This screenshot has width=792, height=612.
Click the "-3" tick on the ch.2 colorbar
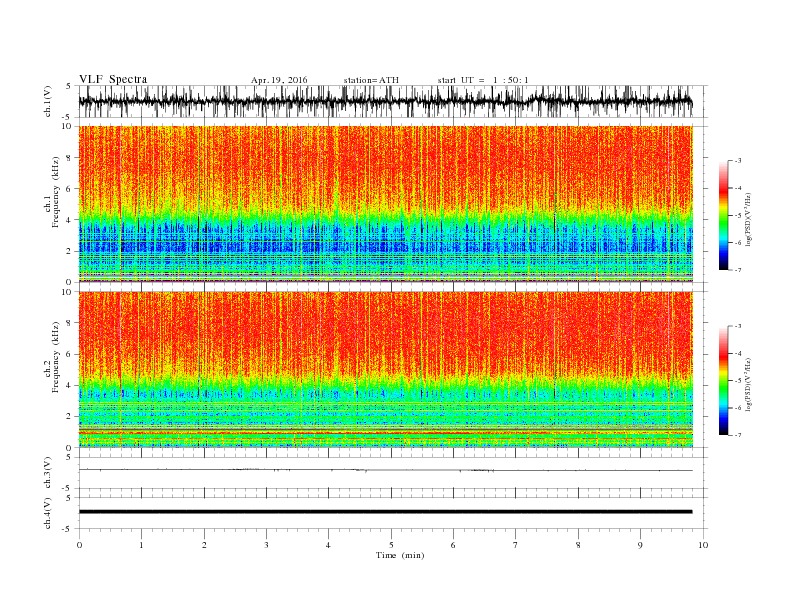[x=738, y=326]
